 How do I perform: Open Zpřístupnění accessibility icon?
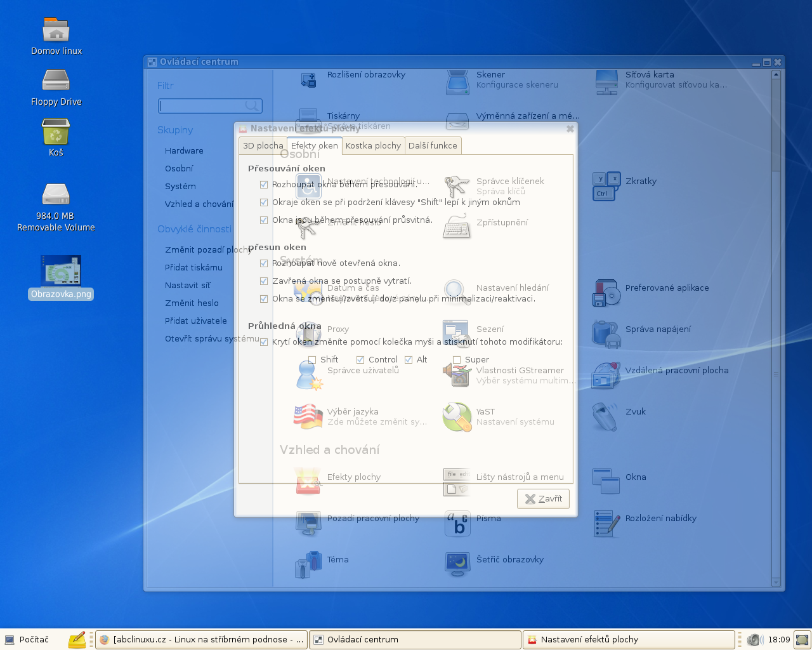pyautogui.click(x=457, y=227)
